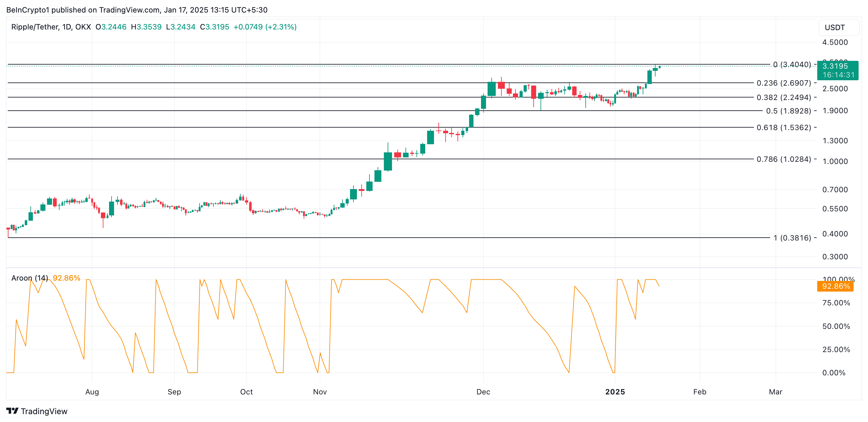Click the TradingView logo icon
The image size is (868, 422).
tap(12, 410)
